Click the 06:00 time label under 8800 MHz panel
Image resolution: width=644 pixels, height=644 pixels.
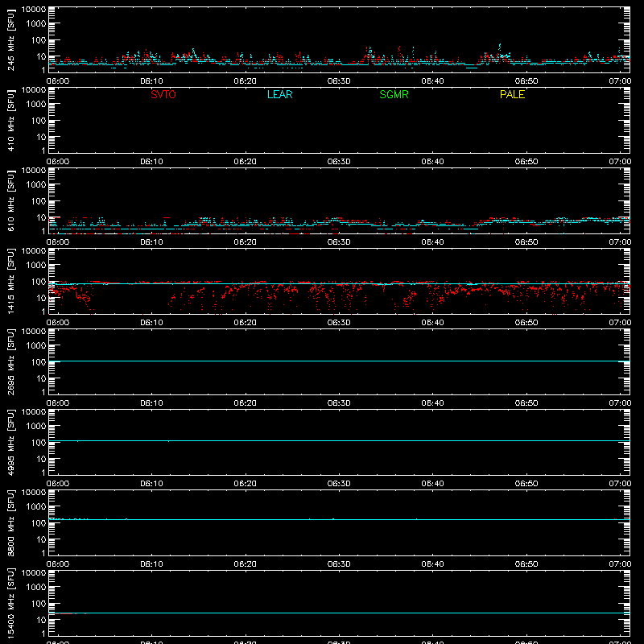(x=58, y=564)
